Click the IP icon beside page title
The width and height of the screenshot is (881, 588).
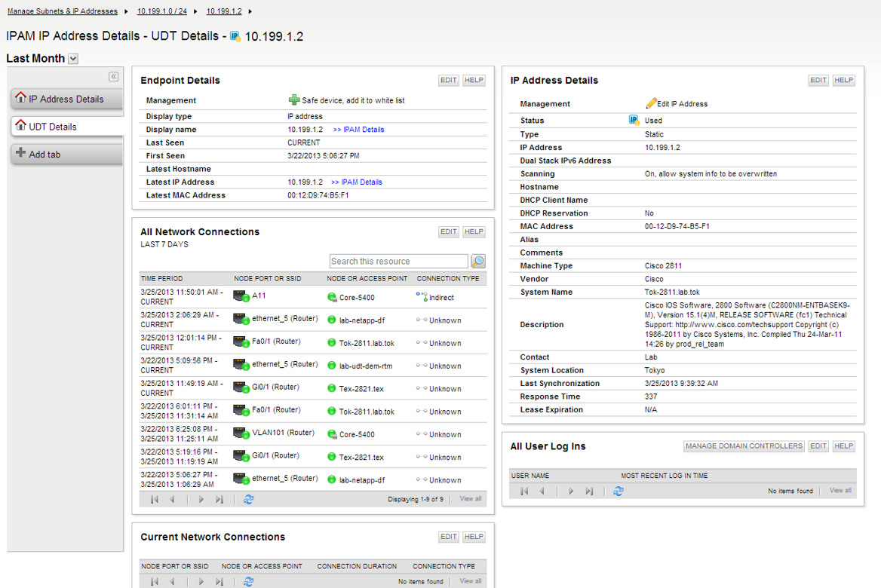point(235,37)
